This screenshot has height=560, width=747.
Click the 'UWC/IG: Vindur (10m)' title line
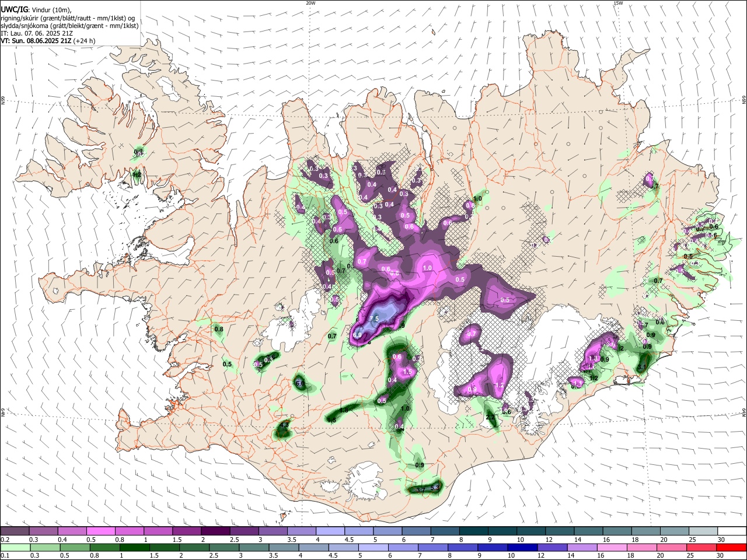pos(37,10)
